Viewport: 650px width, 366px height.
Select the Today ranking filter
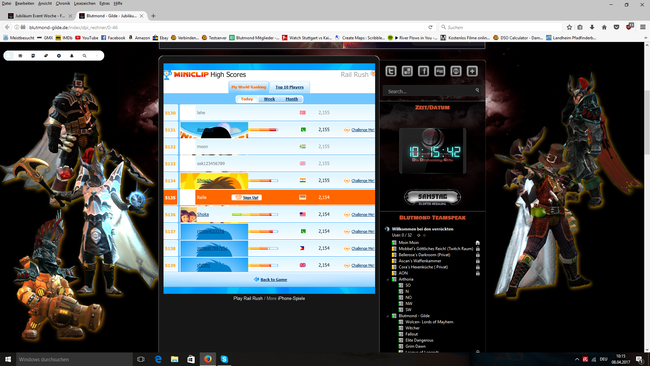click(x=247, y=99)
